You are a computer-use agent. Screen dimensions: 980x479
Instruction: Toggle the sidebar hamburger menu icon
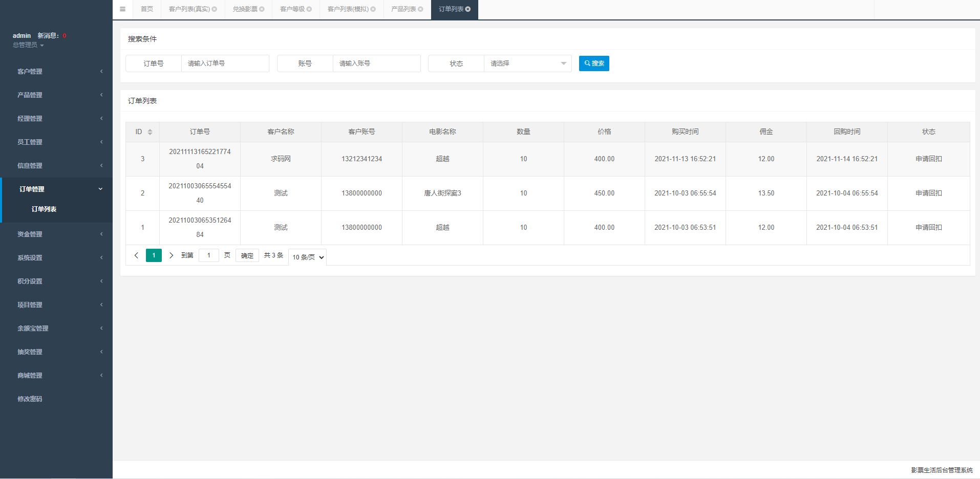122,9
